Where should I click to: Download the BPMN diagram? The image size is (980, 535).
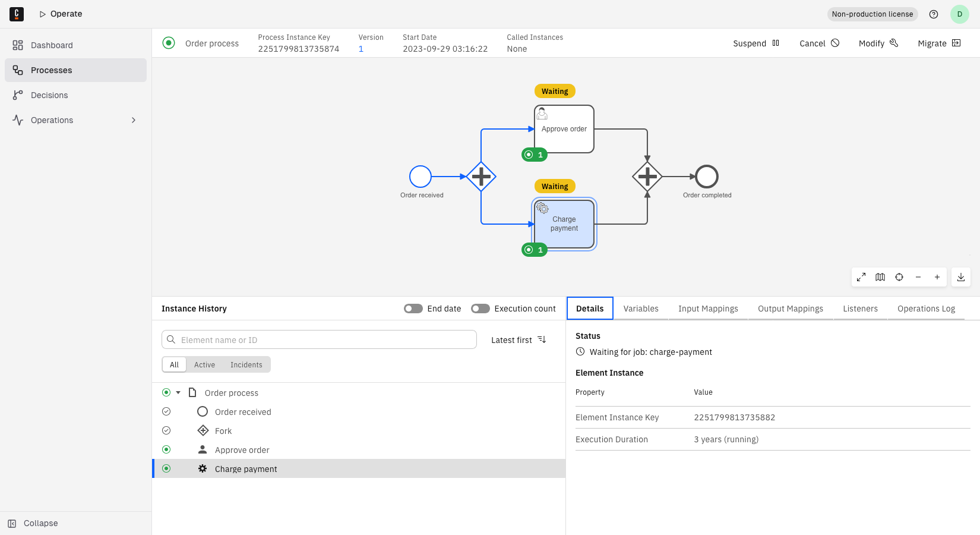coord(961,277)
